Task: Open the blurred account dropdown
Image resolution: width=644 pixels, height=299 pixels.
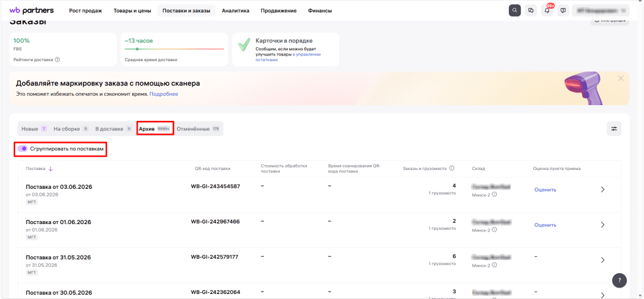Action: (x=601, y=11)
